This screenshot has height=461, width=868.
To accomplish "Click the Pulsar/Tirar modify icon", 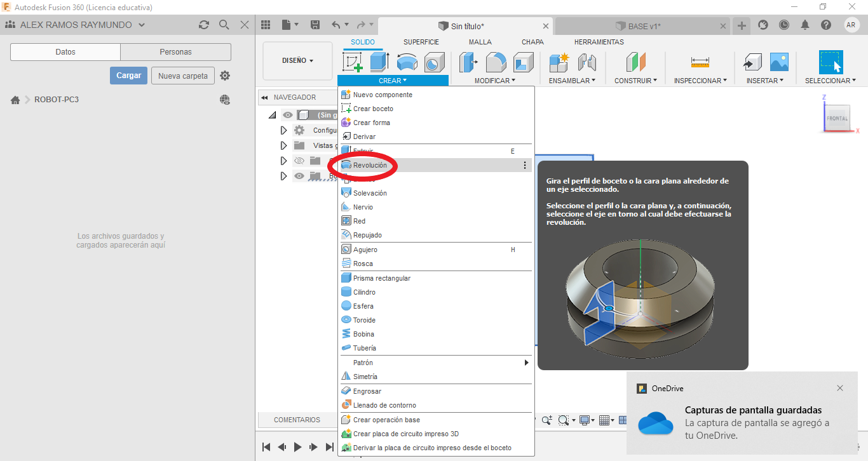I will click(468, 62).
